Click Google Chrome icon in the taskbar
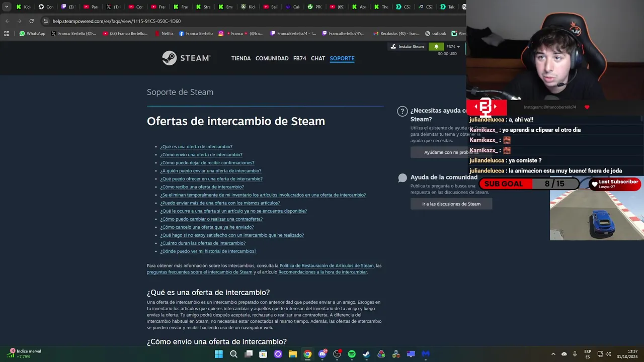 (307, 354)
